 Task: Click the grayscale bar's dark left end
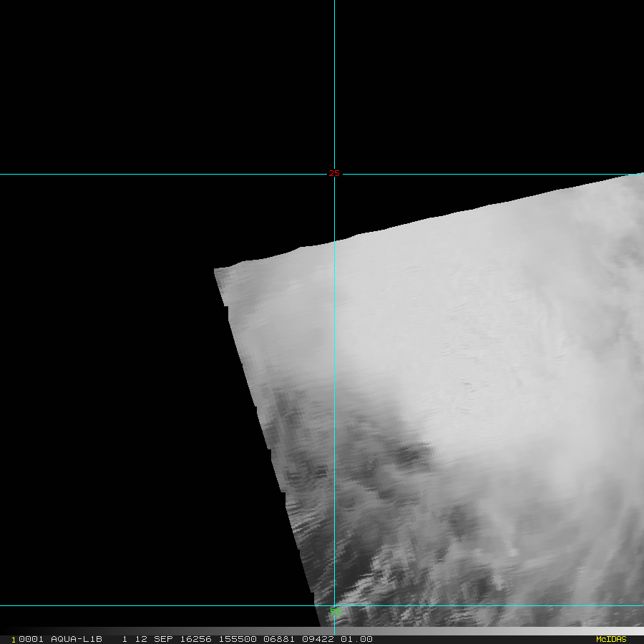(x=16, y=631)
